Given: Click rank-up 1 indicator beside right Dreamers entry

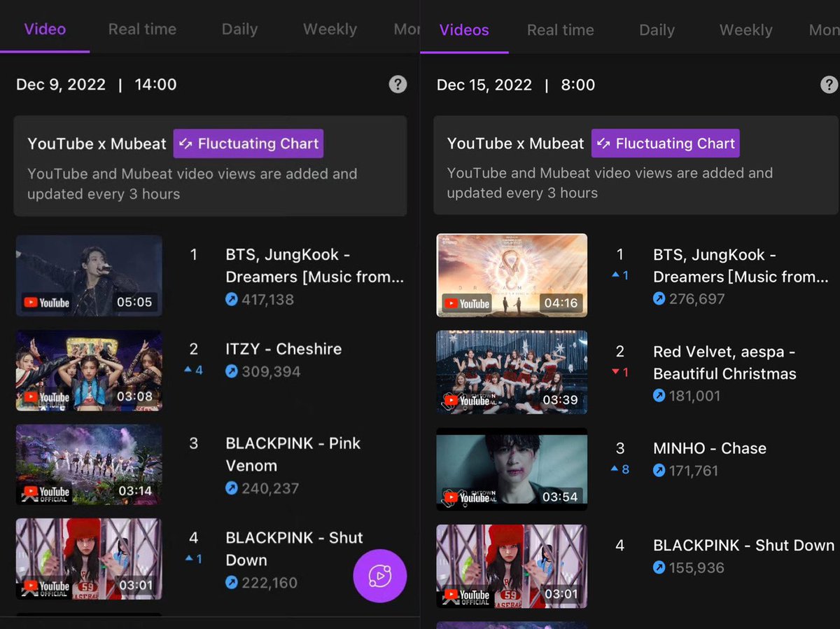Looking at the screenshot, I should (x=620, y=275).
